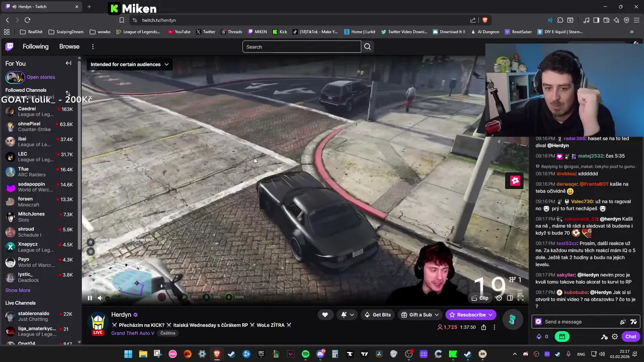Image resolution: width=644 pixels, height=362 pixels.
Task: Open the 7TV emote menu in chat
Action: coord(633,322)
